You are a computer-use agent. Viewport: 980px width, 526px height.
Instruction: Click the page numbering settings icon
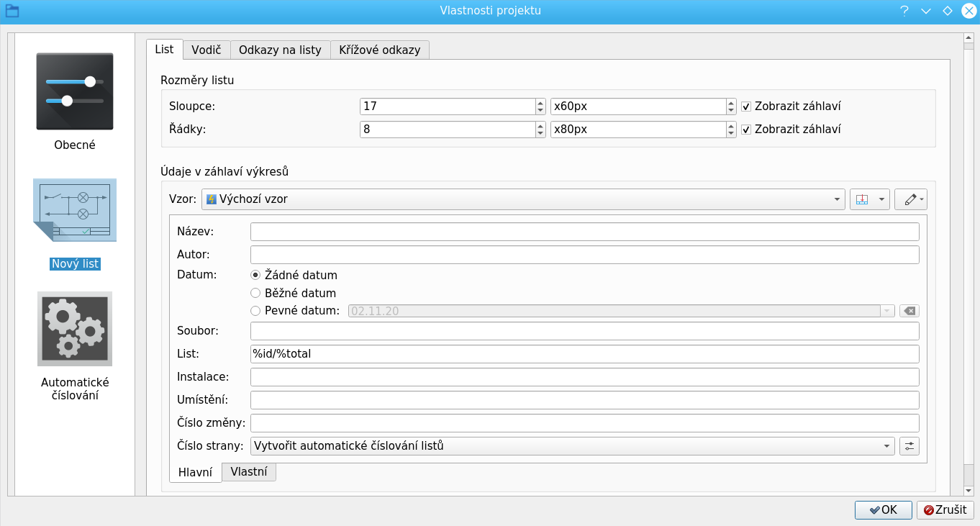click(909, 446)
